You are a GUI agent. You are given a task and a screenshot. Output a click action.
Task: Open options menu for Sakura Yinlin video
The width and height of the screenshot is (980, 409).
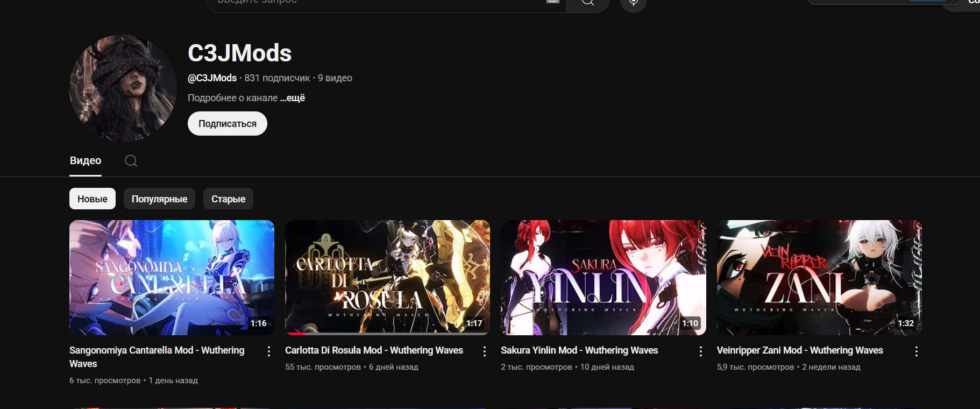(x=701, y=351)
